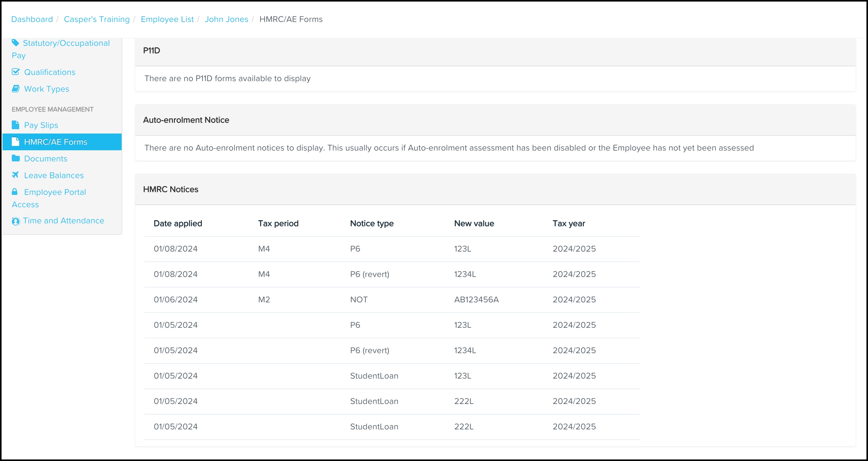Click the tag icon beside Statutory/Occupational Pay
This screenshot has height=461, width=868.
(x=15, y=43)
